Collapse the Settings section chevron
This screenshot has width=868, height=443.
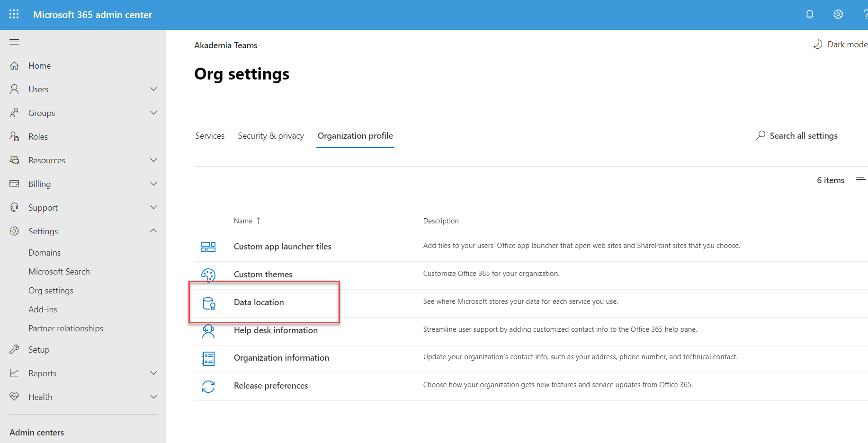153,231
